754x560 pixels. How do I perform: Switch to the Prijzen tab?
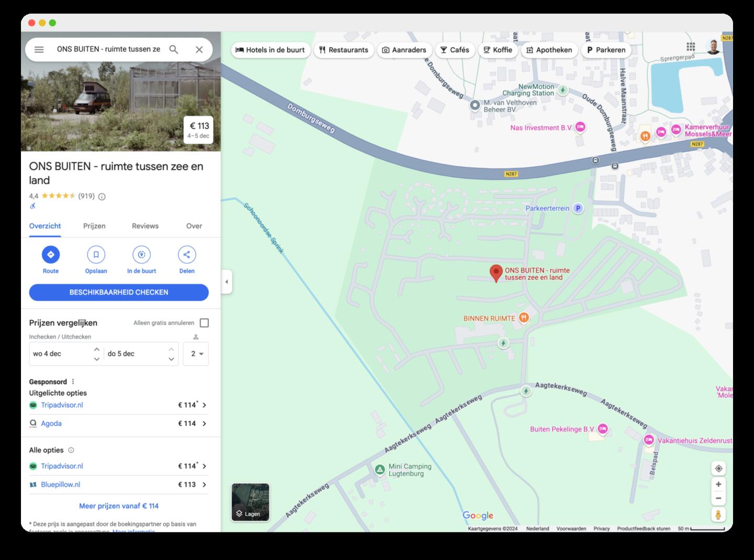pyautogui.click(x=94, y=226)
